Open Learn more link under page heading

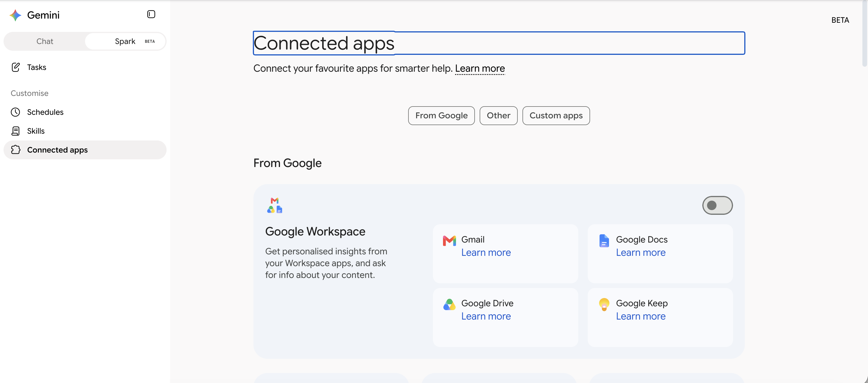[480, 68]
